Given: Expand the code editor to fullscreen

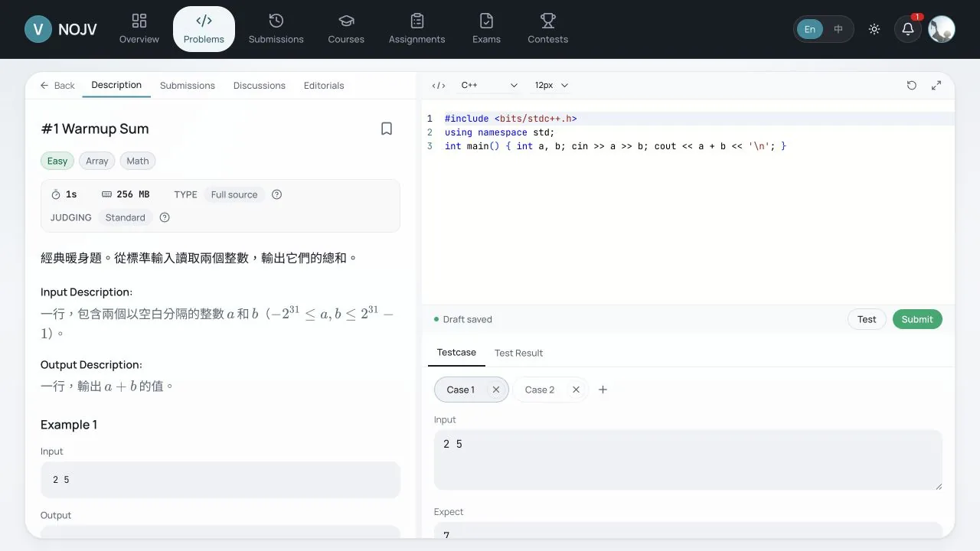Looking at the screenshot, I should click(936, 86).
